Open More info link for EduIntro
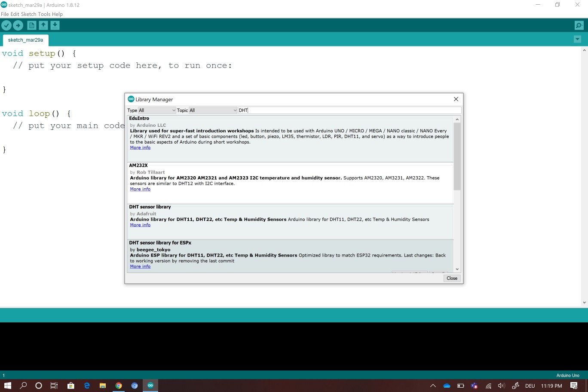 [x=140, y=148]
